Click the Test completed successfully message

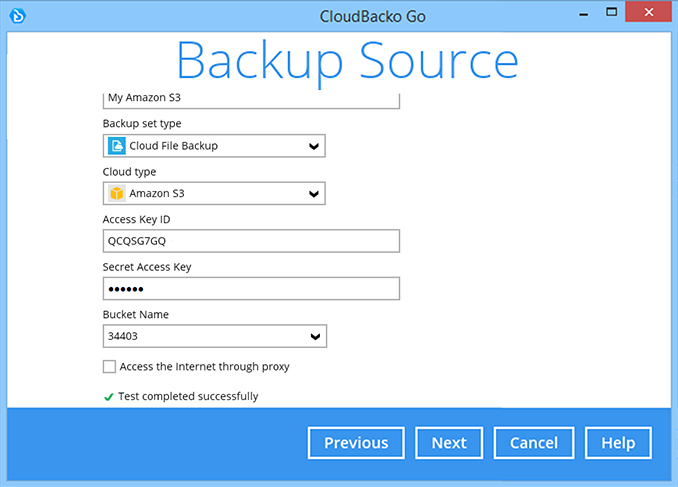point(188,396)
